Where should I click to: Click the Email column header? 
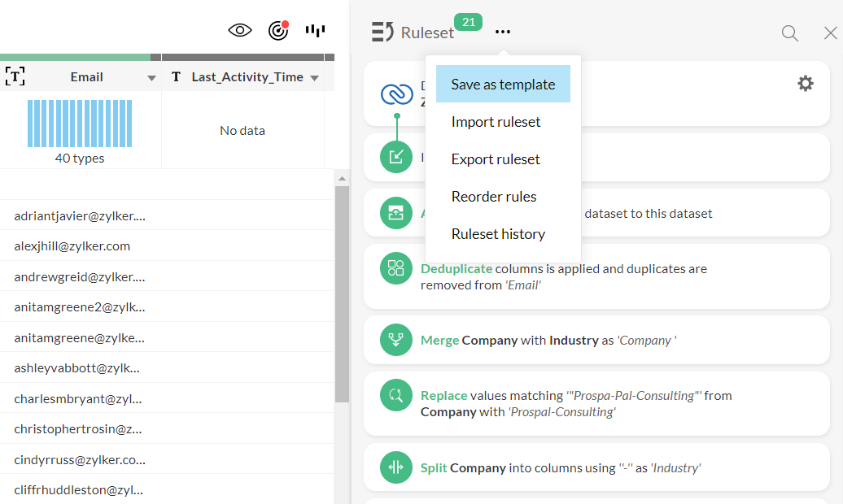(86, 77)
